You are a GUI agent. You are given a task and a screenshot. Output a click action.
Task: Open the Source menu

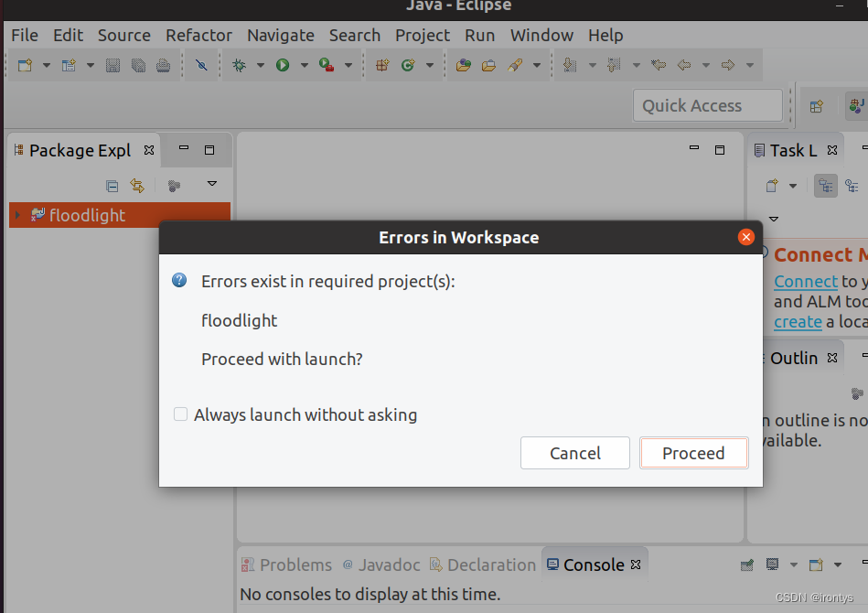tap(124, 36)
